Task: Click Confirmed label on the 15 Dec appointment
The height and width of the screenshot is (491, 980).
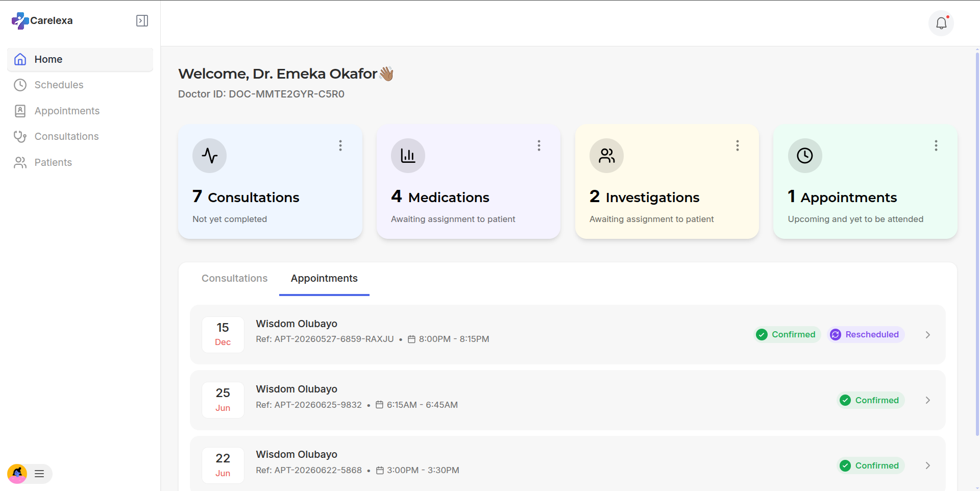Action: click(793, 334)
